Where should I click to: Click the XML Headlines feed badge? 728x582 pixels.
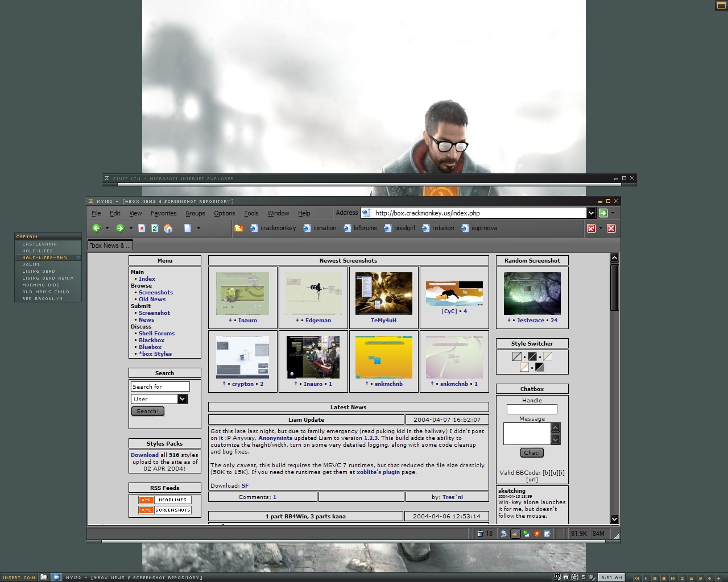[164, 500]
